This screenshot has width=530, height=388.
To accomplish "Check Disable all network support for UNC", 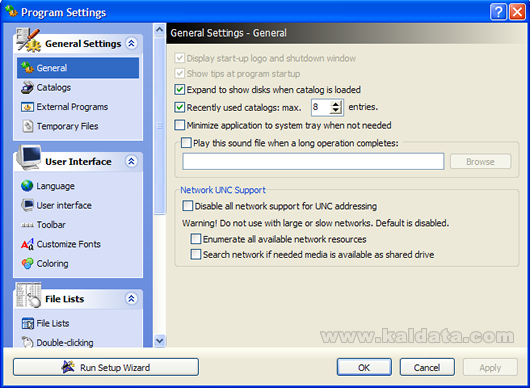I will 188,206.
